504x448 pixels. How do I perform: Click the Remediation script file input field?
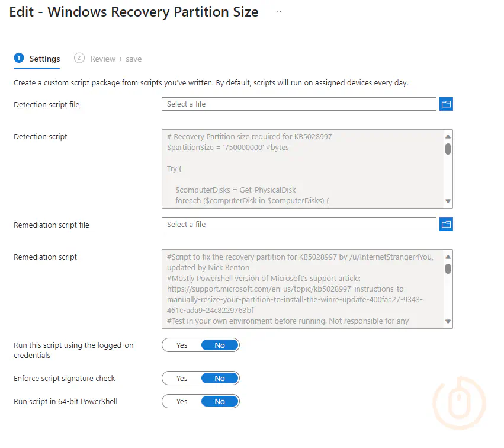(298, 225)
